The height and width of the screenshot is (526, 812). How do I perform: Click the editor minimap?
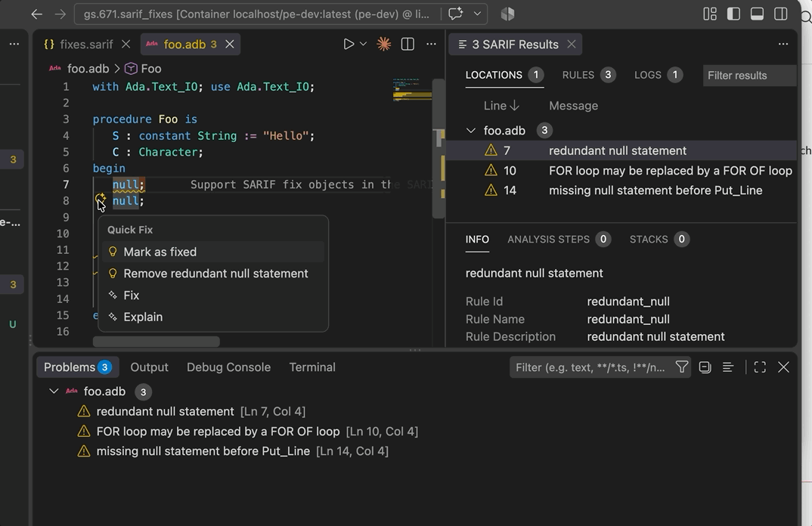(x=412, y=89)
